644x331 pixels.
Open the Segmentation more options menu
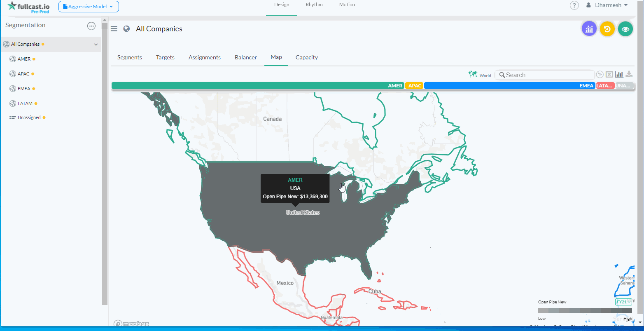click(91, 26)
